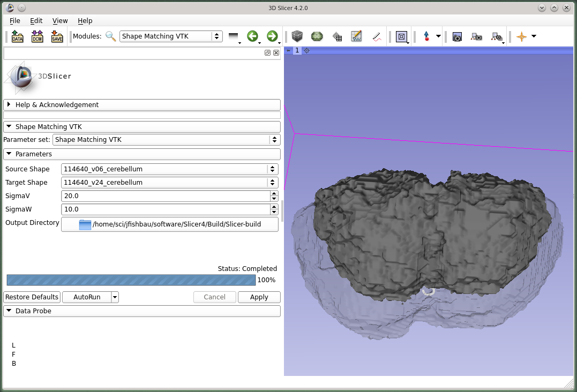Open the Load DICOM (DCM) icon
Viewport: 577px width, 392px height.
point(37,36)
